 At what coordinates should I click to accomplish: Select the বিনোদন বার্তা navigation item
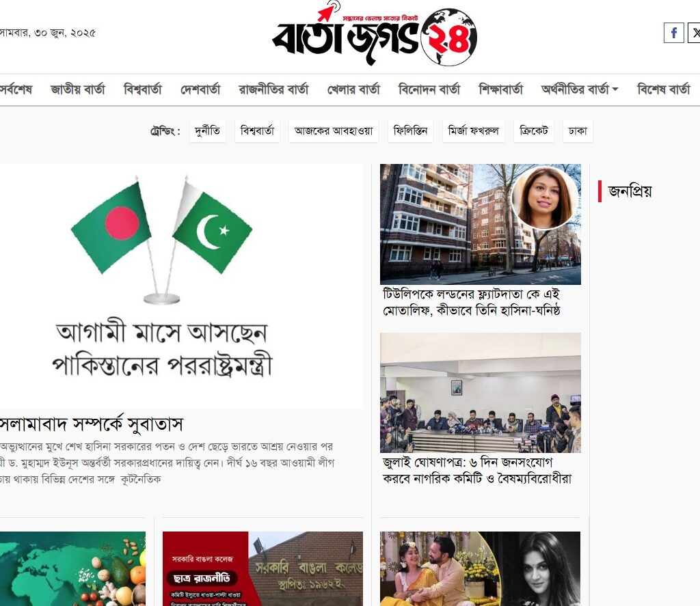point(429,89)
